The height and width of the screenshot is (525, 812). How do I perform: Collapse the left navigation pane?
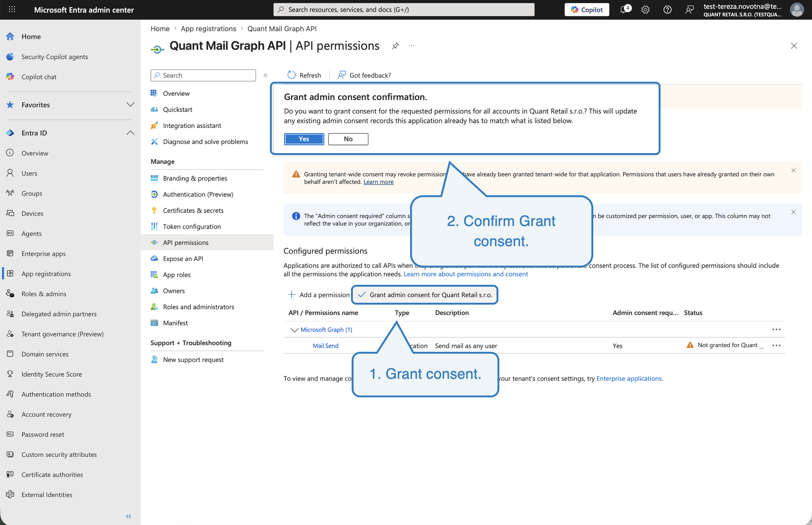click(x=129, y=517)
